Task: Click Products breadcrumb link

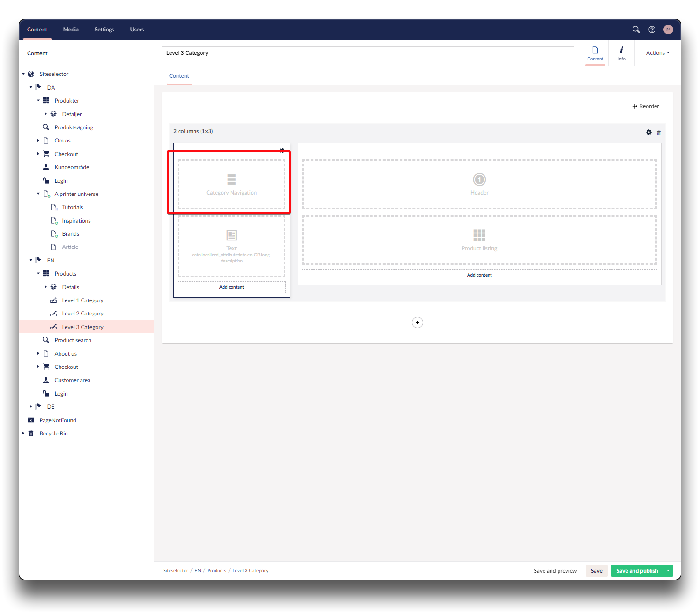Action: 216,571
